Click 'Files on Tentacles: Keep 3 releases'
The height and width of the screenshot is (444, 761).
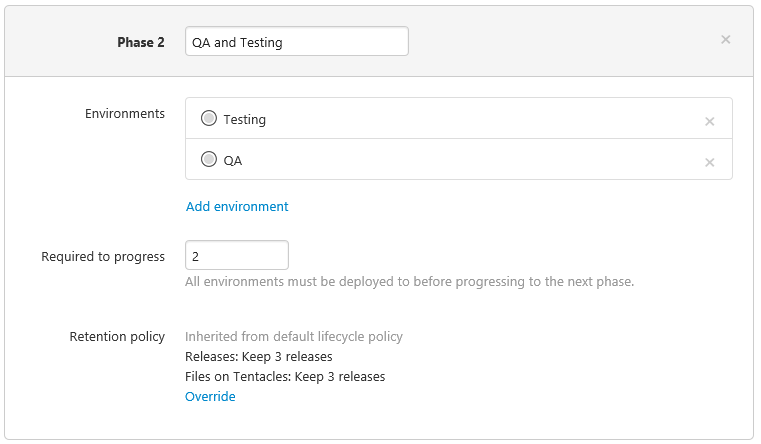[x=285, y=377]
